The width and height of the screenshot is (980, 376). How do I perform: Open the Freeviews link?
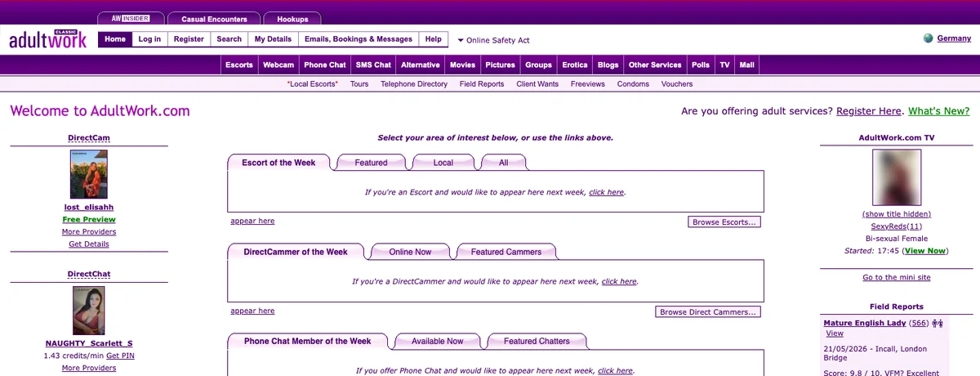588,84
